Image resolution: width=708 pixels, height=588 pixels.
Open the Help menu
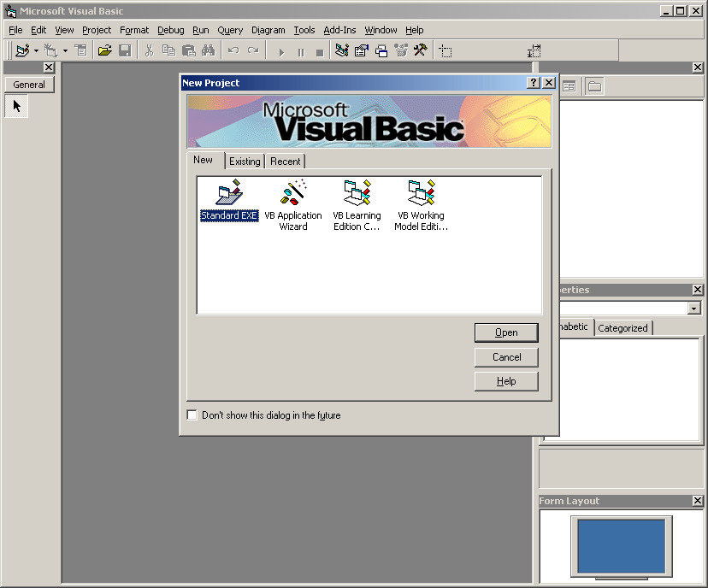coord(414,30)
